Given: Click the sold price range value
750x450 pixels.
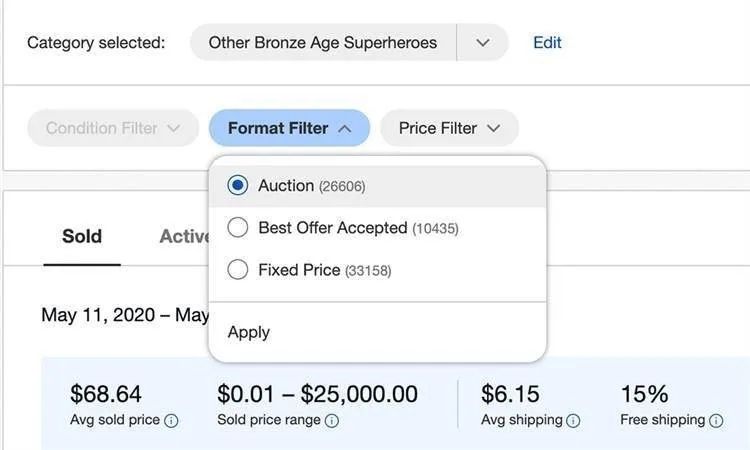Looking at the screenshot, I should pyautogui.click(x=317, y=394).
